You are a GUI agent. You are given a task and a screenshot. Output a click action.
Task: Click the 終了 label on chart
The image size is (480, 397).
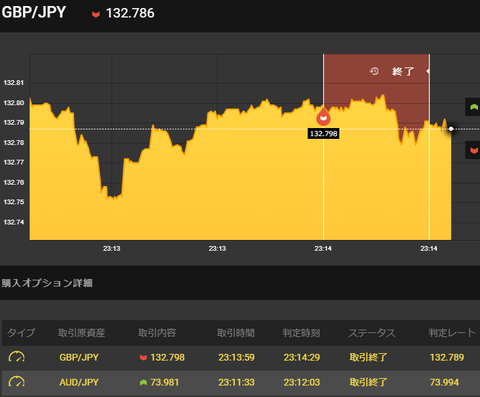[403, 71]
